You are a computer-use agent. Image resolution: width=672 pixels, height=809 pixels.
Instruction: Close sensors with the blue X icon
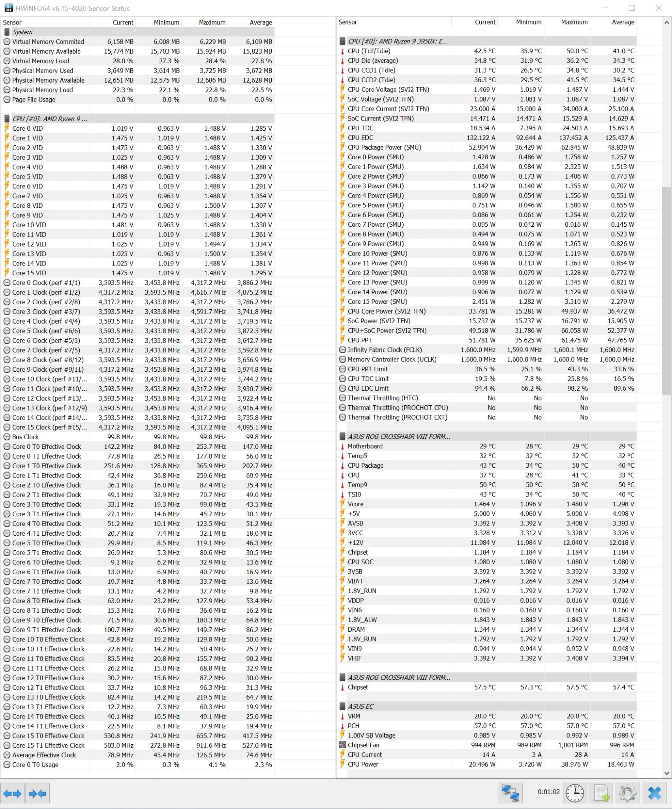coord(654,793)
